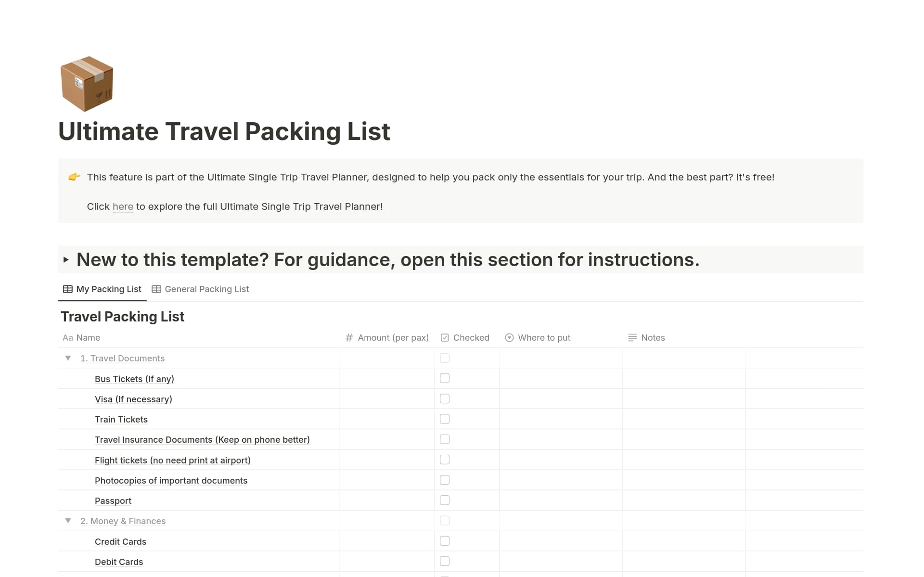
Task: Check the Credit Cards checkbox
Action: [x=444, y=540]
